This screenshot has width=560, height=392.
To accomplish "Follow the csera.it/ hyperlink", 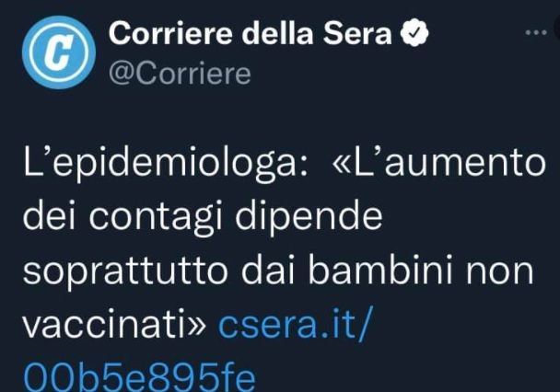I will point(296,324).
